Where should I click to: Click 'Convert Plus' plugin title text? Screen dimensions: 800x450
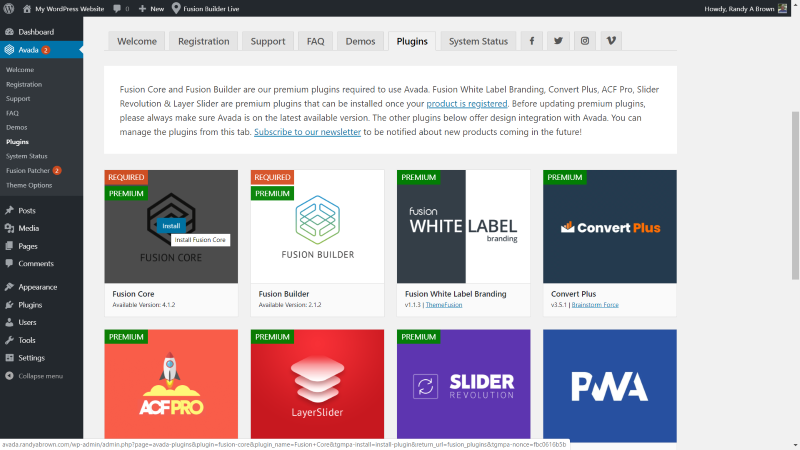(573, 294)
